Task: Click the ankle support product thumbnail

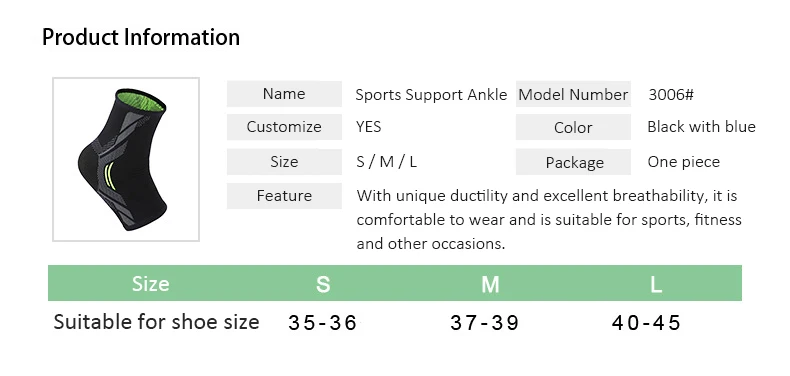Action: (x=126, y=159)
